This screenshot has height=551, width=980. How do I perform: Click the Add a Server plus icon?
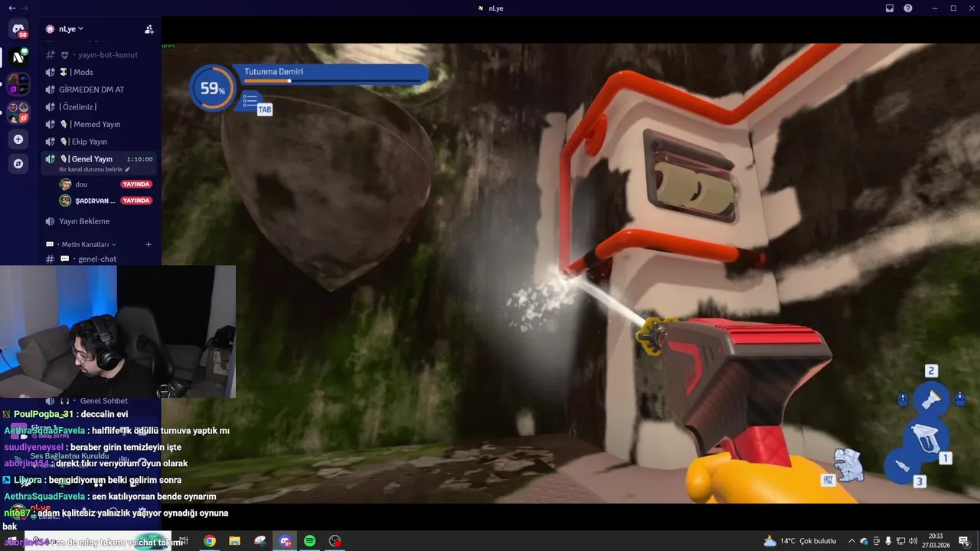(x=18, y=139)
